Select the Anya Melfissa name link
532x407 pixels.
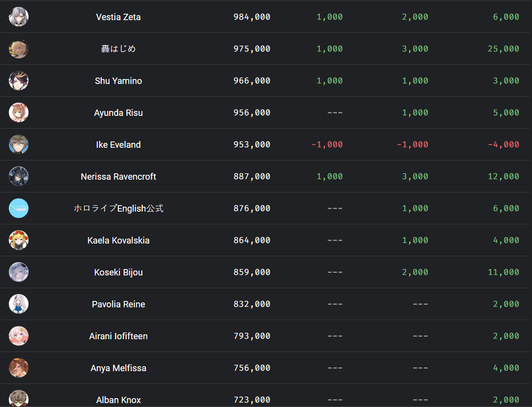[118, 368]
